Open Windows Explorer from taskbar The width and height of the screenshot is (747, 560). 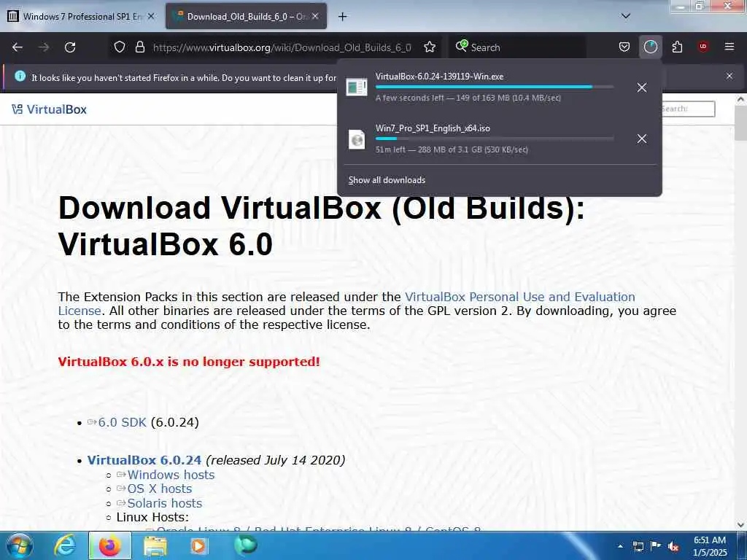[x=155, y=545]
